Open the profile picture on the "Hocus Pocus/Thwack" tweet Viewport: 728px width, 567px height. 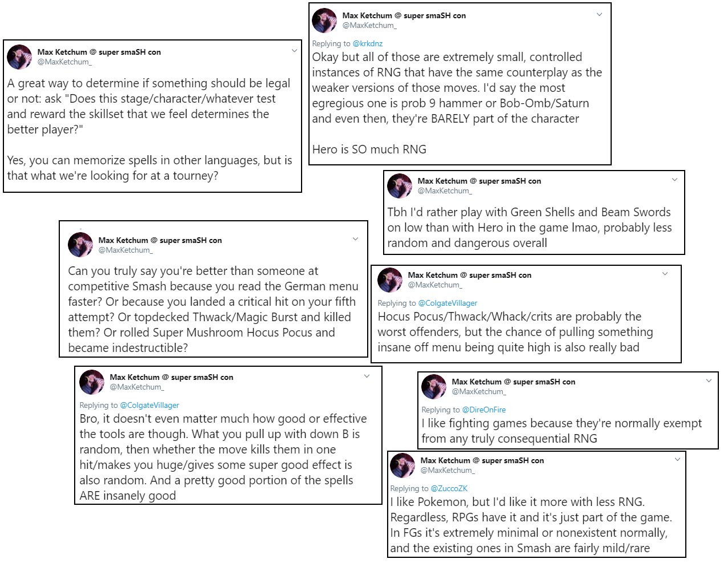click(x=390, y=280)
